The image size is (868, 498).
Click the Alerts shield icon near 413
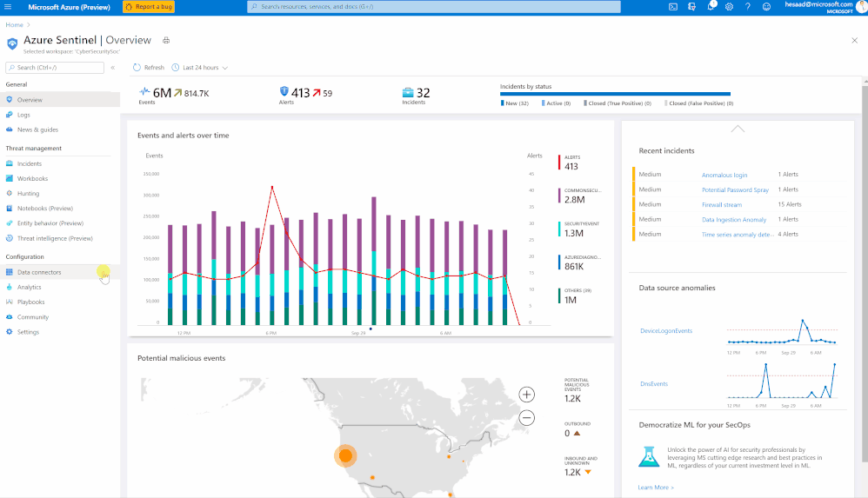[x=284, y=91]
